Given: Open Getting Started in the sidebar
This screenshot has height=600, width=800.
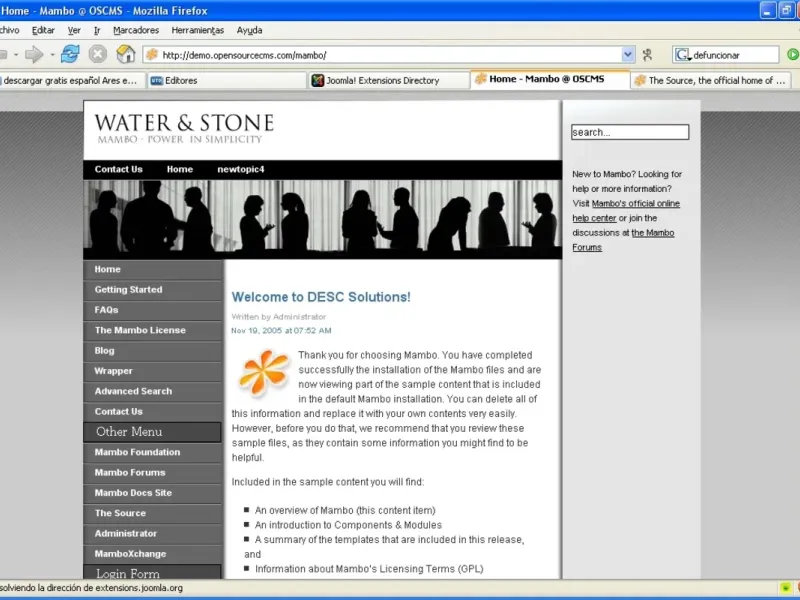Looking at the screenshot, I should pyautogui.click(x=153, y=290).
